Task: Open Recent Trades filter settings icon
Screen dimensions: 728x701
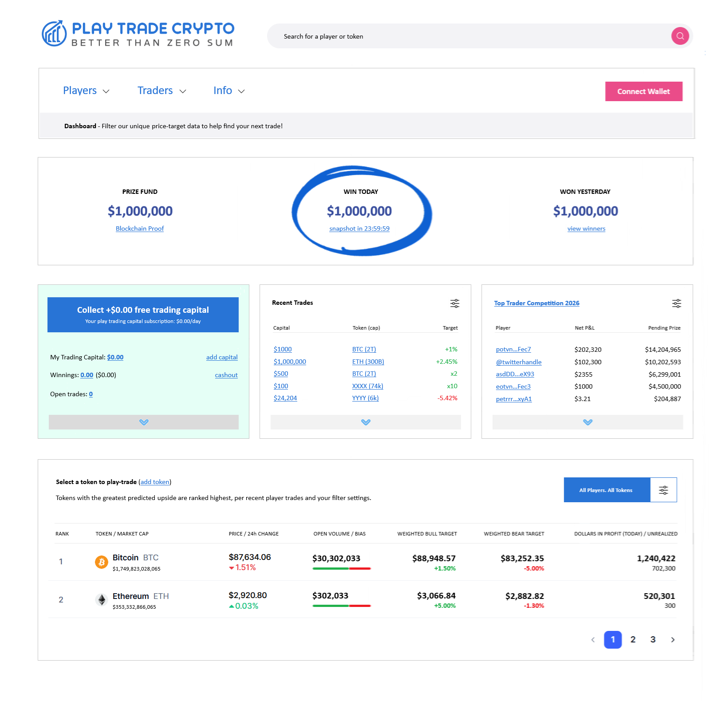Action: [455, 303]
